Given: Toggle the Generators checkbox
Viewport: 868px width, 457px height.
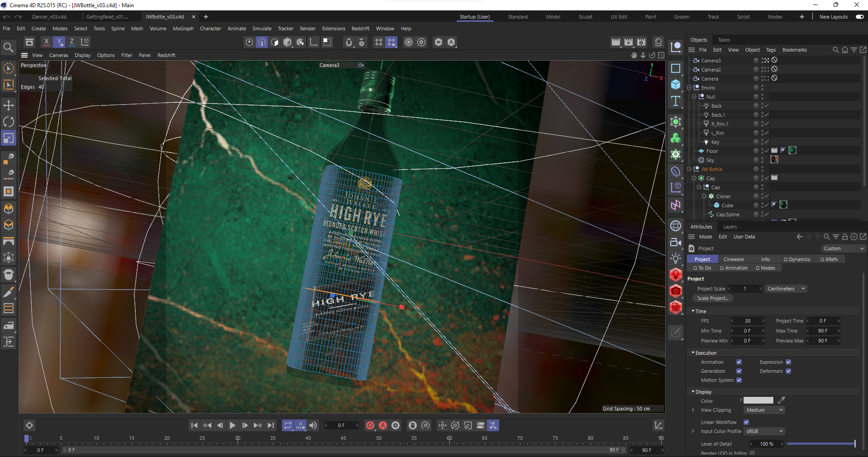Looking at the screenshot, I should (x=739, y=371).
